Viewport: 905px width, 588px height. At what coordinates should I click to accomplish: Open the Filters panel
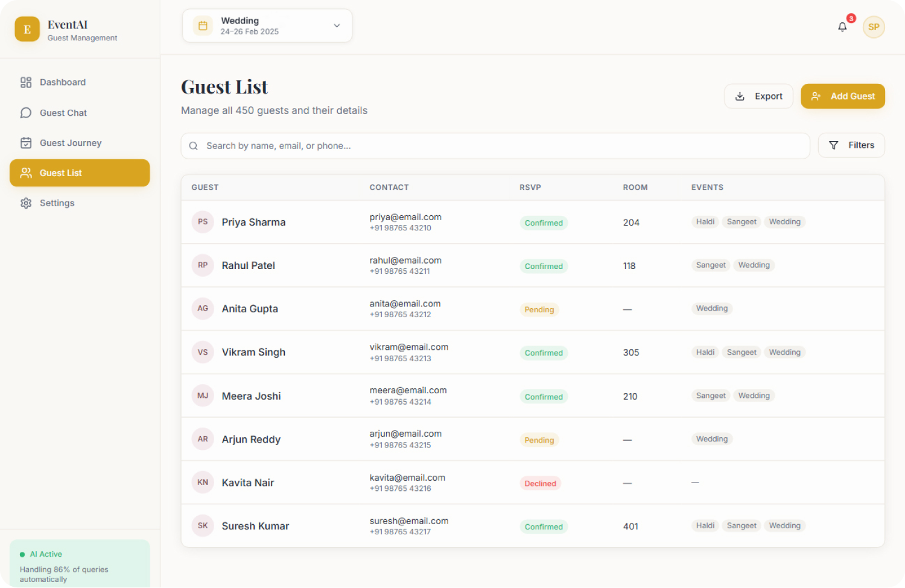(x=851, y=145)
